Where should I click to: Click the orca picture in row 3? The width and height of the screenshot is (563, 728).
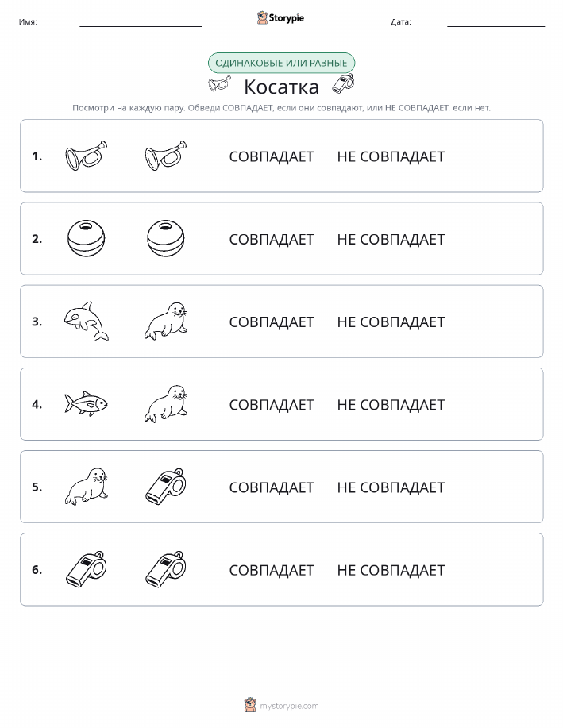[87, 321]
